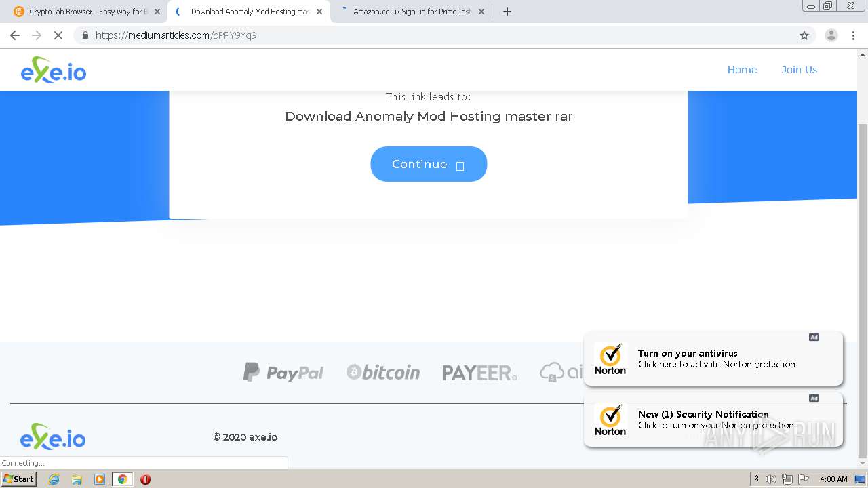Click Norton logo in 'Turn on your antivirus' popup
Viewport: 868px width, 488px height.
pos(610,359)
